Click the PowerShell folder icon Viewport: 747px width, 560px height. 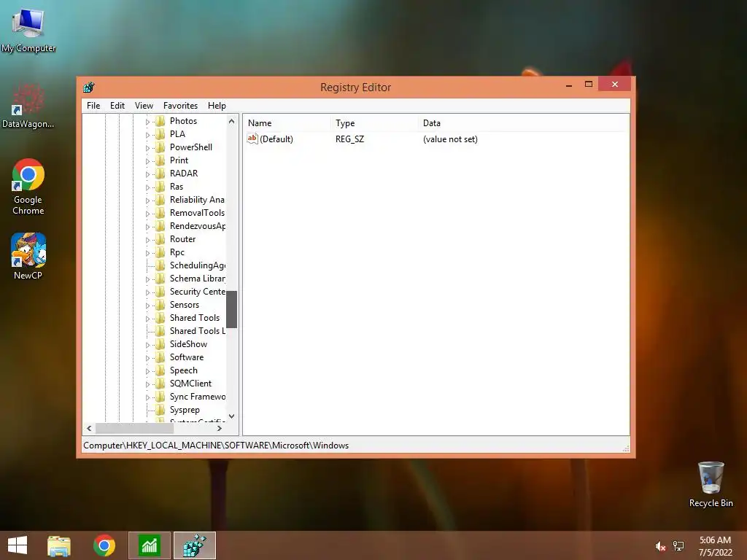tap(160, 147)
